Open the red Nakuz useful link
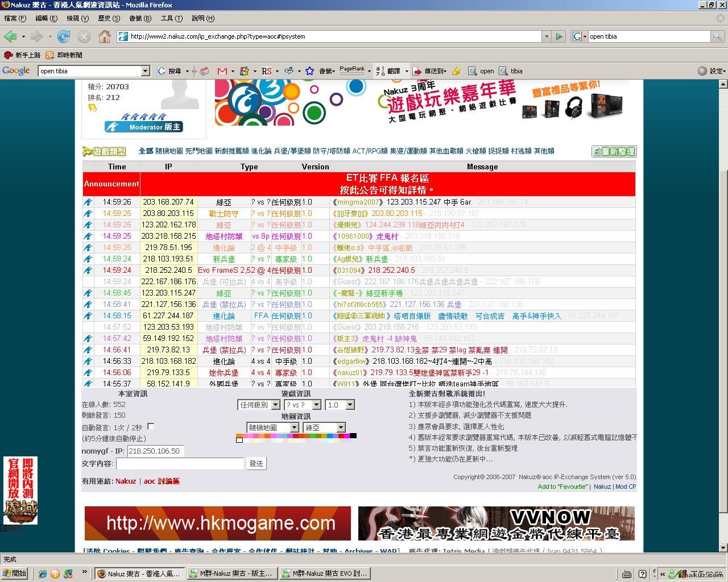The height and width of the screenshot is (582, 728). click(x=126, y=481)
